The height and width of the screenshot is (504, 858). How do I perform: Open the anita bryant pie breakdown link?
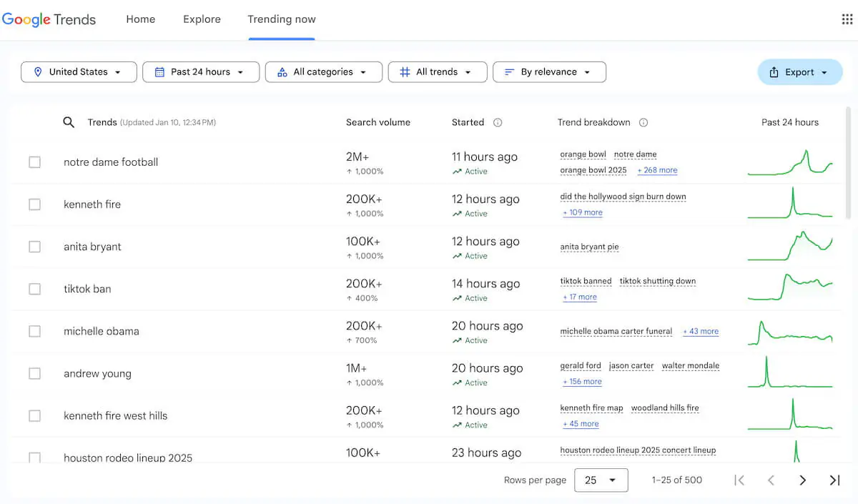point(589,247)
